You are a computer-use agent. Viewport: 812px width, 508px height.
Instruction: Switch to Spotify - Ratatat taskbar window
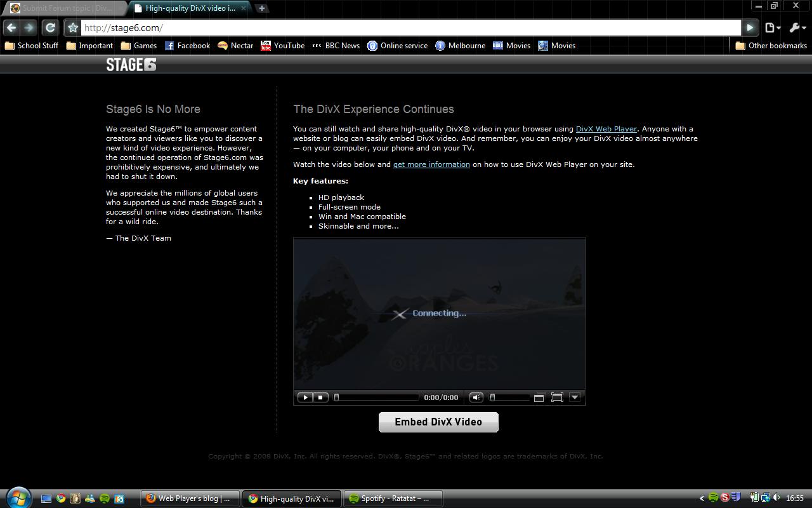(x=392, y=498)
